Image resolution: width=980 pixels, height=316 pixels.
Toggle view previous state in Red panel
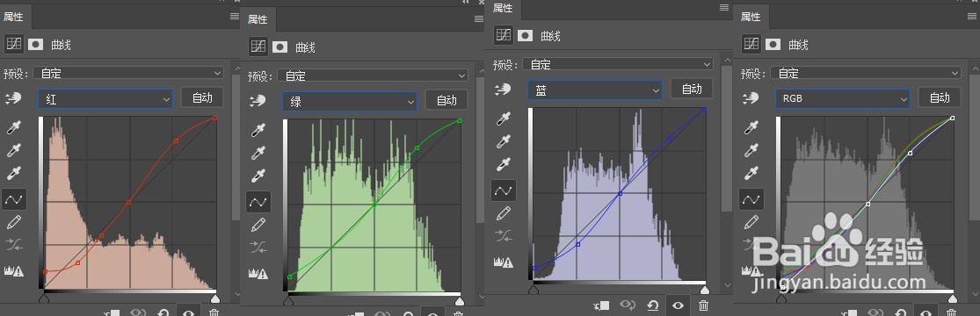[137, 312]
